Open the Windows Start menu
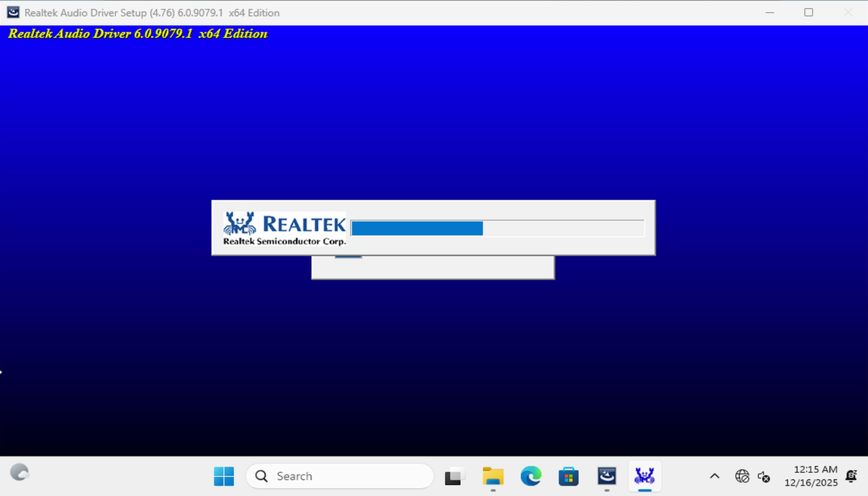The image size is (868, 496). coord(224,476)
